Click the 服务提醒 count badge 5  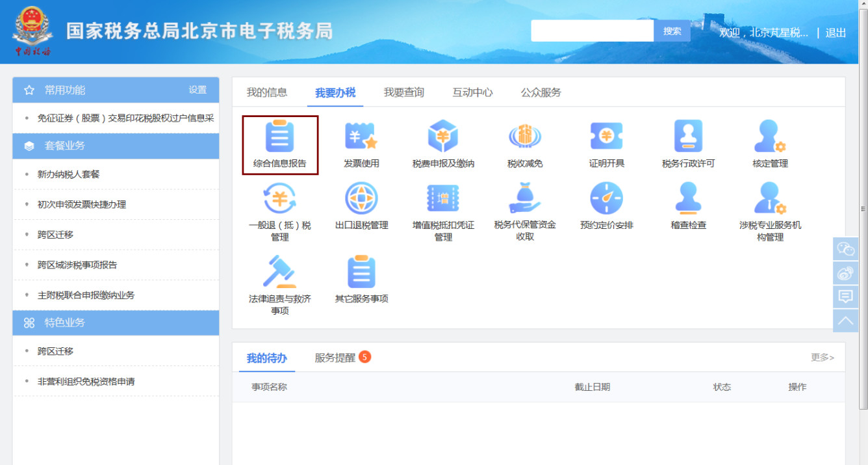click(364, 356)
